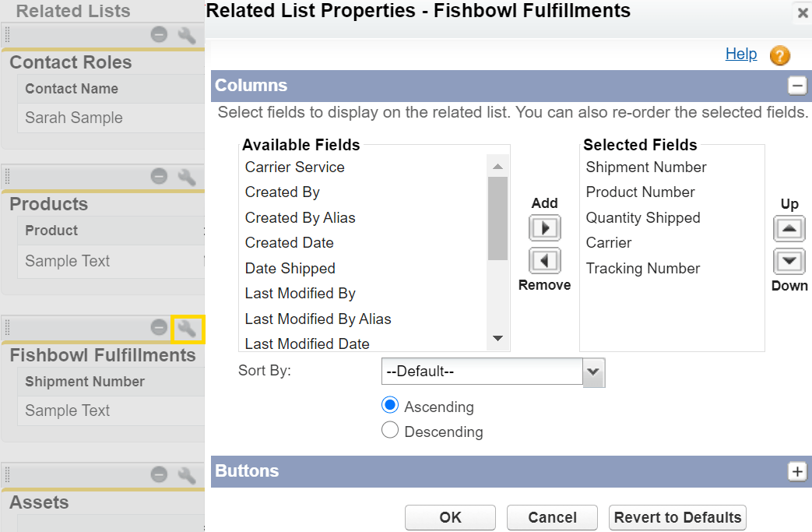
Task: Select Carrier Service in Available Fields
Action: tap(294, 167)
